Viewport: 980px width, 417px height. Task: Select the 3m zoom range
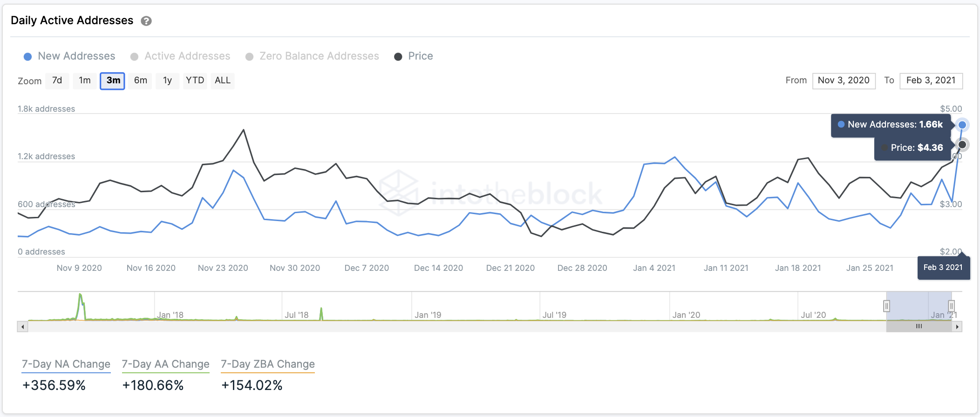pyautogui.click(x=113, y=81)
